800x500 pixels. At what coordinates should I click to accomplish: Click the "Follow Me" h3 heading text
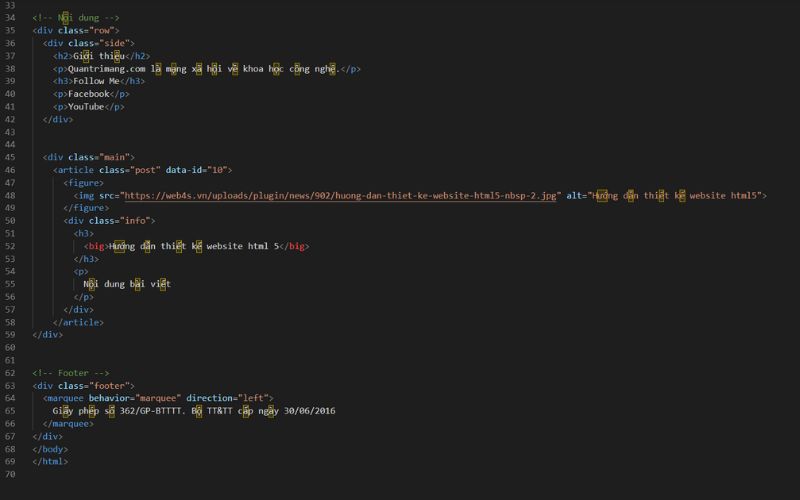point(99,81)
